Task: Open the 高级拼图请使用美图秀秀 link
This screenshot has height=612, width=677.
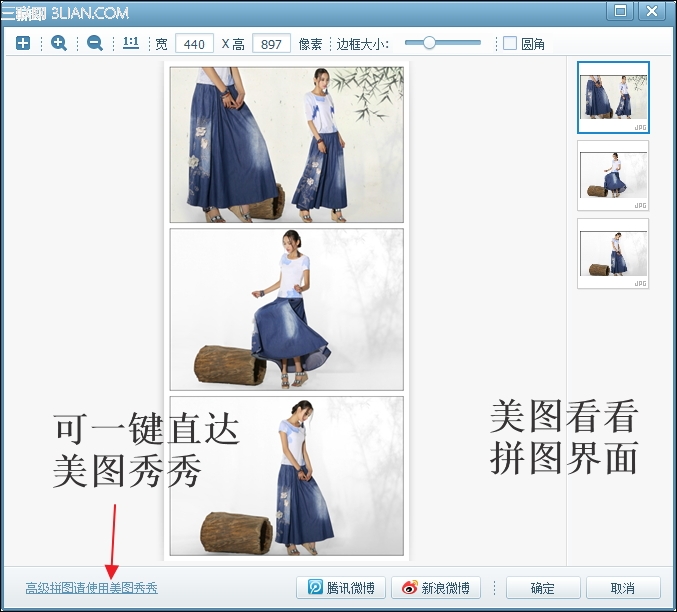Action: click(92, 588)
